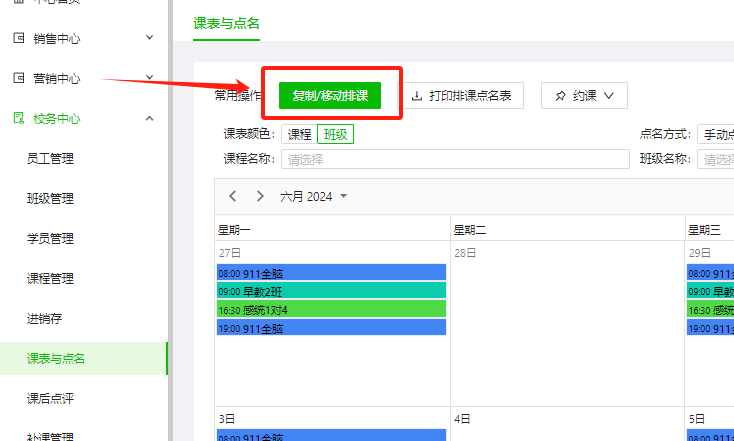The image size is (734, 441).
Task: Open 学员管理 in sidebar
Action: click(50, 239)
